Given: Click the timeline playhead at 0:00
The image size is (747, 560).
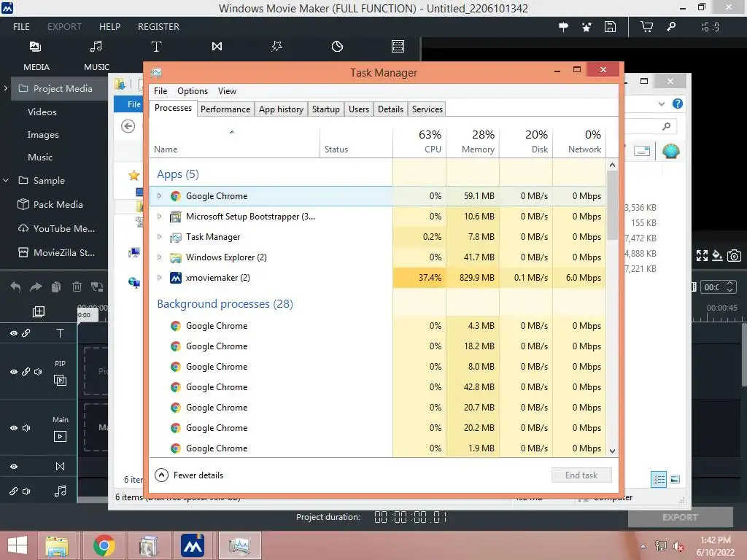Looking at the screenshot, I should (88, 315).
